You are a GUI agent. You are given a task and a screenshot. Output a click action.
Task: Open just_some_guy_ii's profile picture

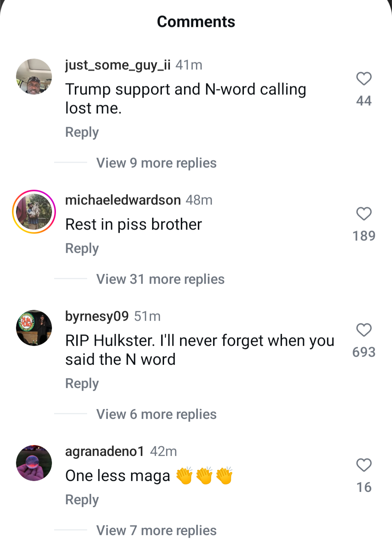click(x=34, y=77)
